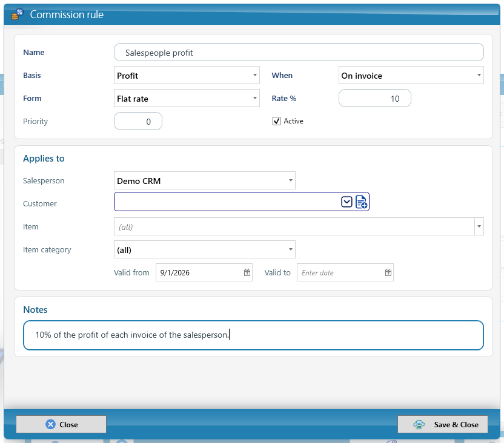
Task: Click into the Notes text box
Action: coord(253,335)
